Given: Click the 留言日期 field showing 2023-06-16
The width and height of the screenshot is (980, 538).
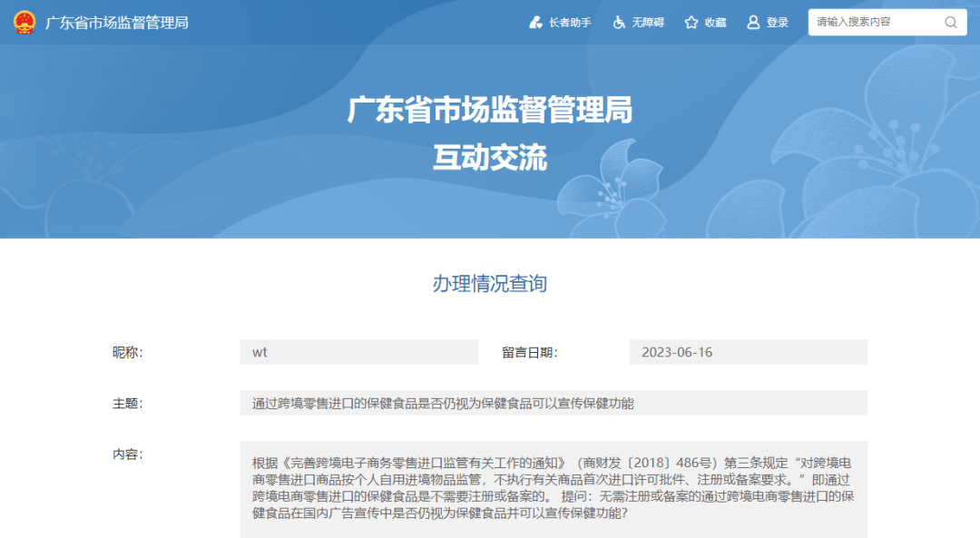Looking at the screenshot, I should click(x=748, y=352).
